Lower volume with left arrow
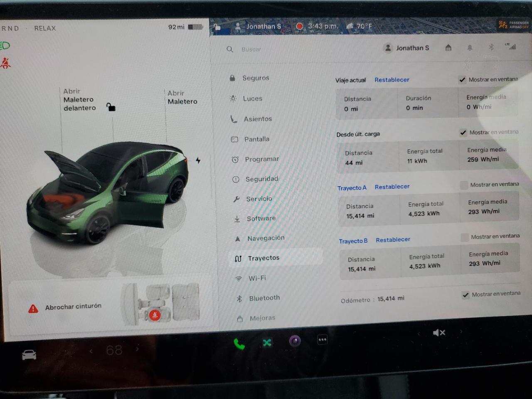 [419, 333]
